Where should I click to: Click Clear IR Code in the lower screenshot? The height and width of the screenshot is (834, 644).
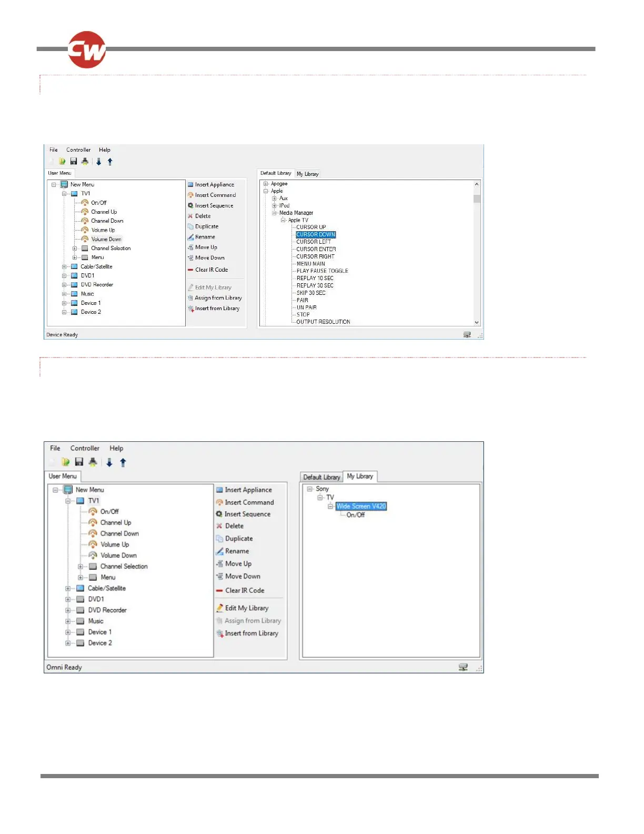click(x=240, y=591)
